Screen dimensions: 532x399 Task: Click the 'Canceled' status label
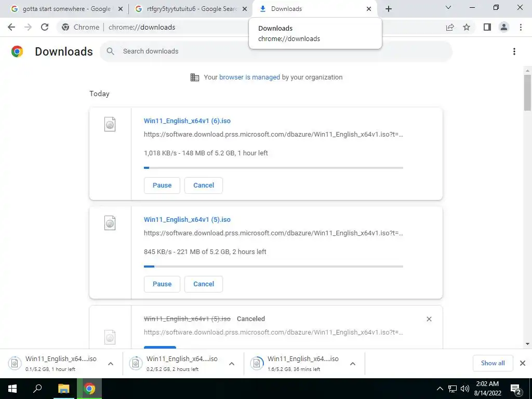coord(251,319)
